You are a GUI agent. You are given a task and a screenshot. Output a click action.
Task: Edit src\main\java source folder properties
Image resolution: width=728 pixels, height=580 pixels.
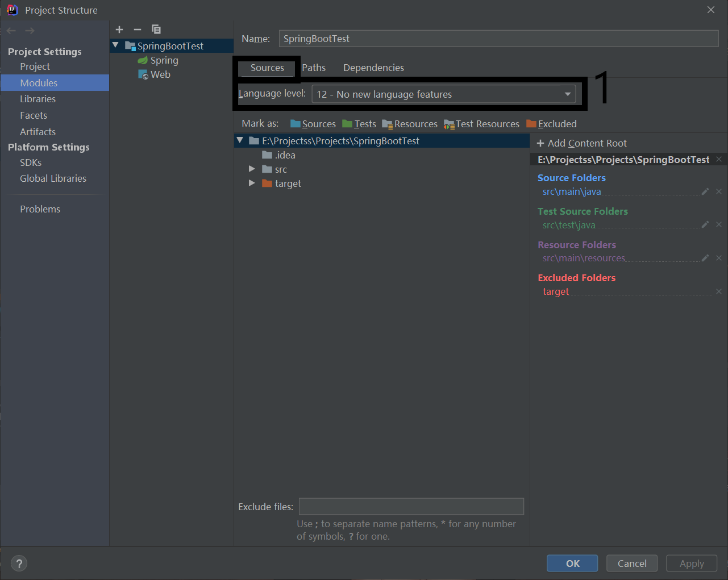(x=705, y=192)
